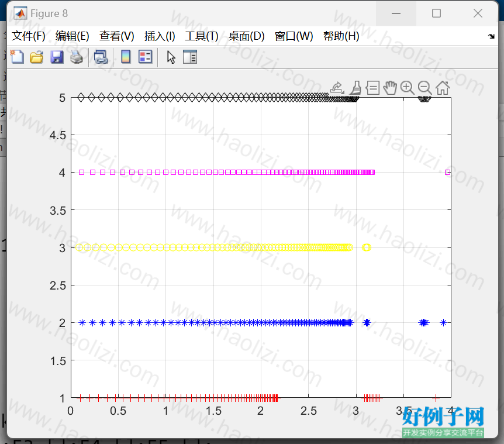This screenshot has height=444, width=504.
Task: Dock figure using the arrow at menu bar end
Action: tap(491, 36)
